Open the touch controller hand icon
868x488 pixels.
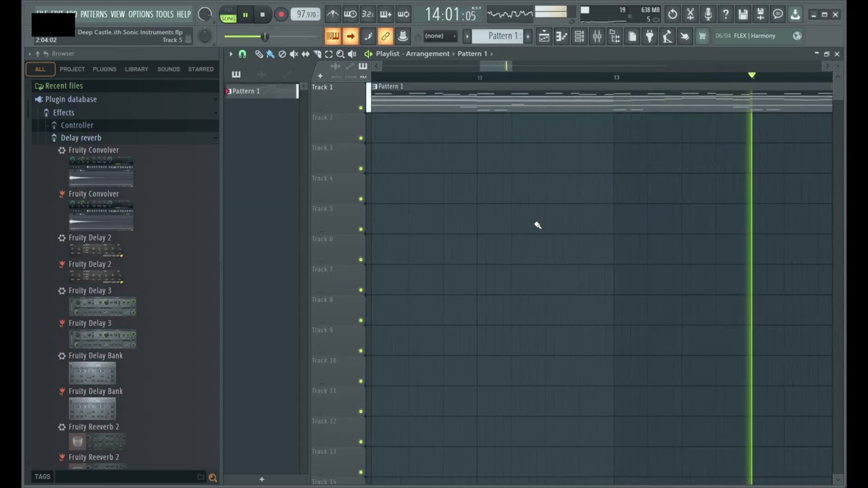(x=685, y=37)
